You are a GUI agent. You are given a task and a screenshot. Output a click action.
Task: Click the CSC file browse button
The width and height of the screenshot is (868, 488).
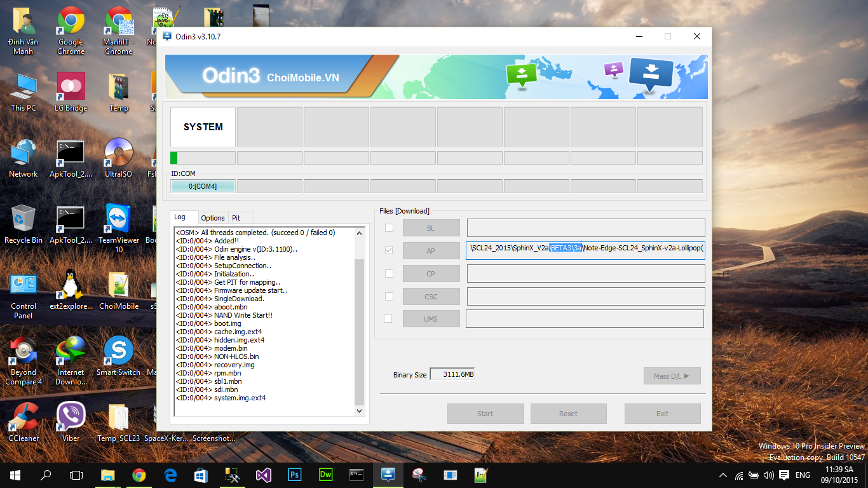click(x=431, y=296)
